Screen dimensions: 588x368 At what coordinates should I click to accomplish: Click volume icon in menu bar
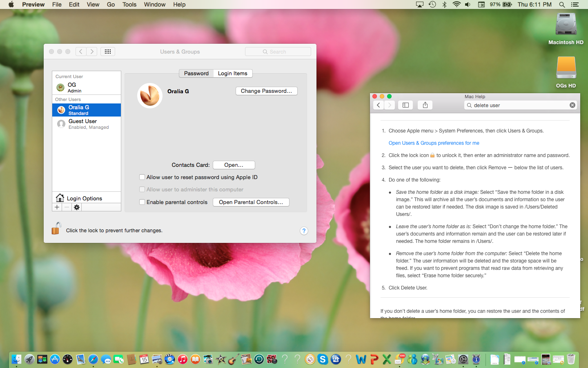coord(468,4)
